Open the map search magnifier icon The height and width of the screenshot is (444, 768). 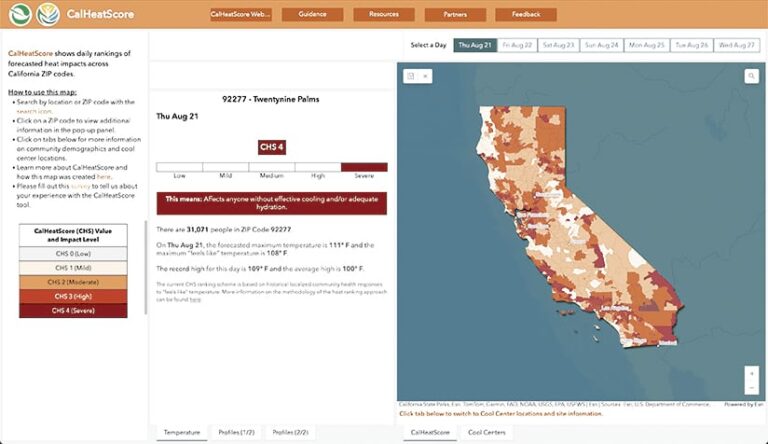[x=751, y=76]
